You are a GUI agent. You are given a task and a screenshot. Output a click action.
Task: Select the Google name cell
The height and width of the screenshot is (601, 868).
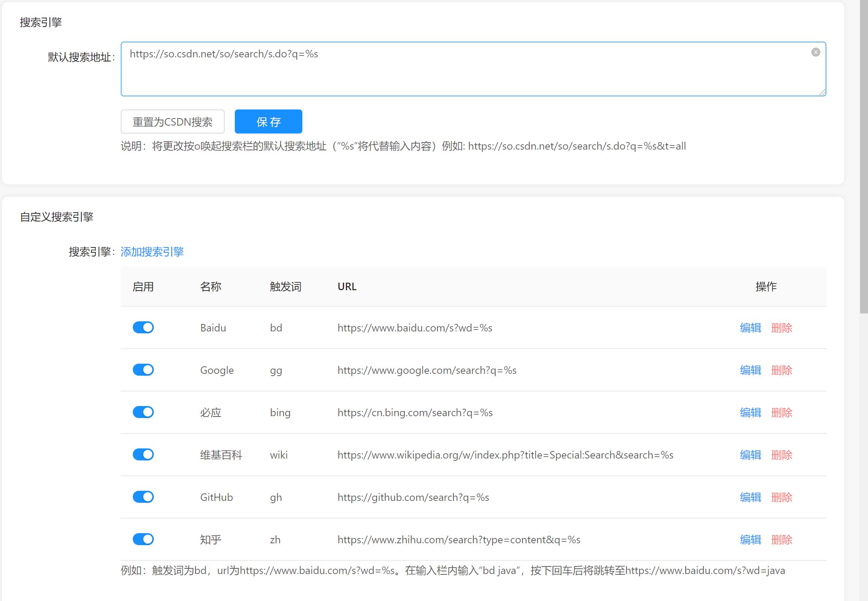coord(217,370)
